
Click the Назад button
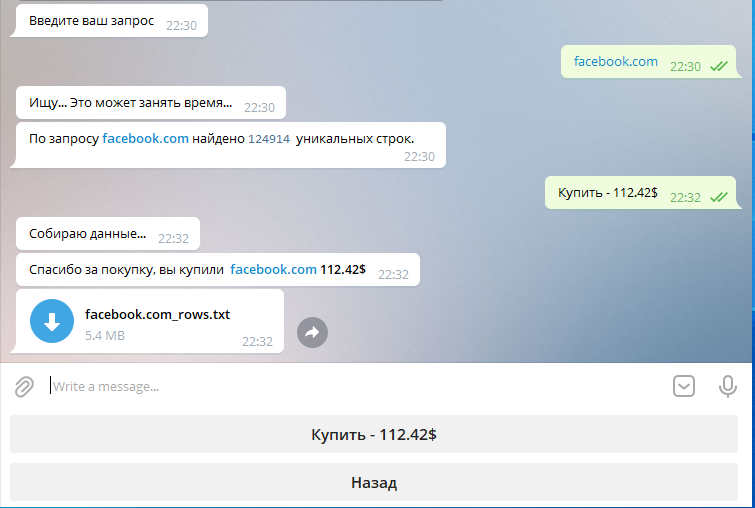[x=374, y=482]
